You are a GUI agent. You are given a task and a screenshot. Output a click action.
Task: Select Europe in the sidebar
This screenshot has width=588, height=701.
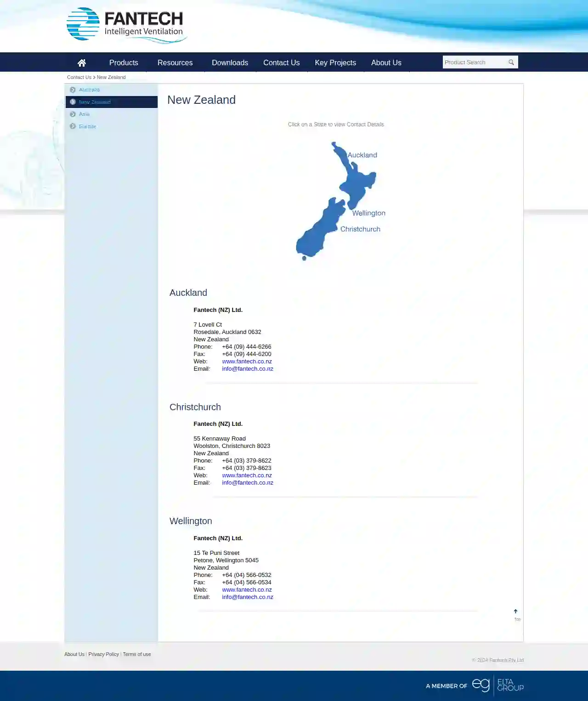click(x=88, y=126)
